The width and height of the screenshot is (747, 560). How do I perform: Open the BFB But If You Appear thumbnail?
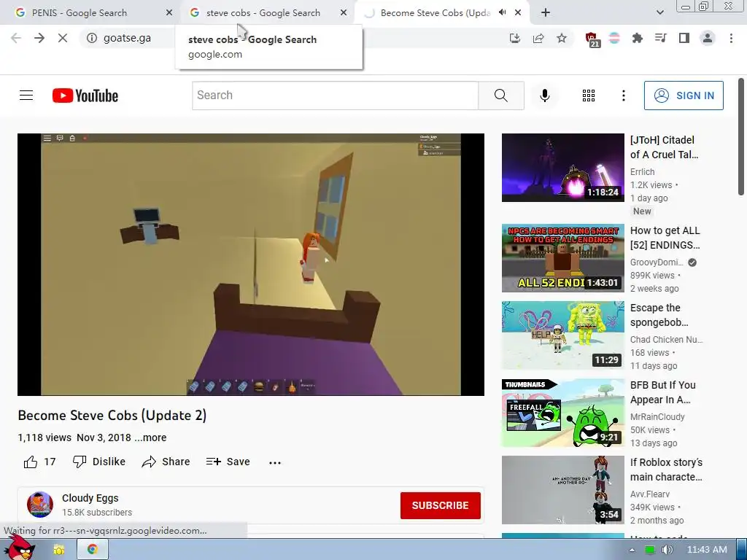point(562,413)
